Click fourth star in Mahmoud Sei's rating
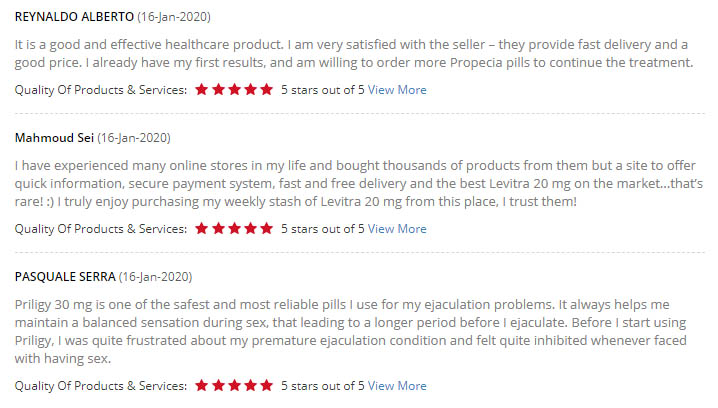This screenshot has height=408, width=718. (x=250, y=228)
